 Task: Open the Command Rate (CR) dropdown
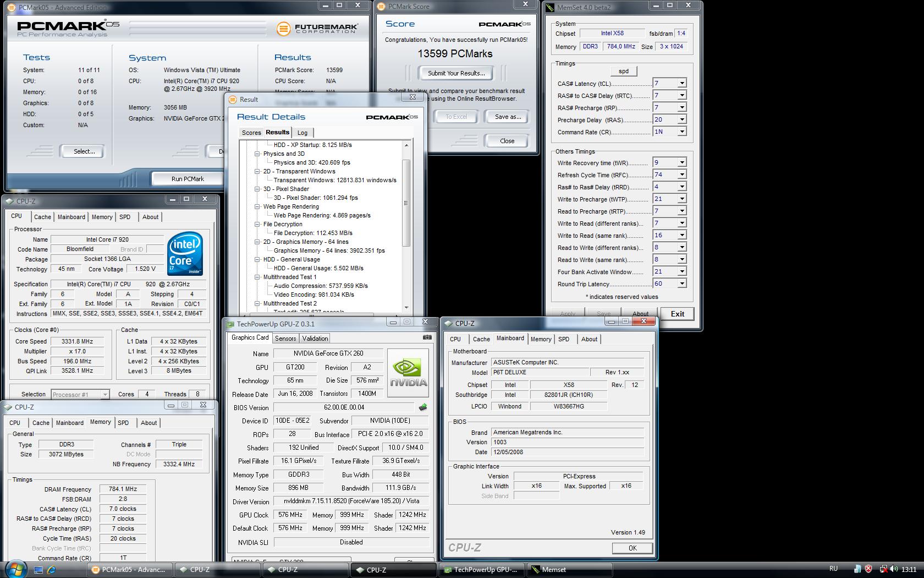click(x=681, y=132)
